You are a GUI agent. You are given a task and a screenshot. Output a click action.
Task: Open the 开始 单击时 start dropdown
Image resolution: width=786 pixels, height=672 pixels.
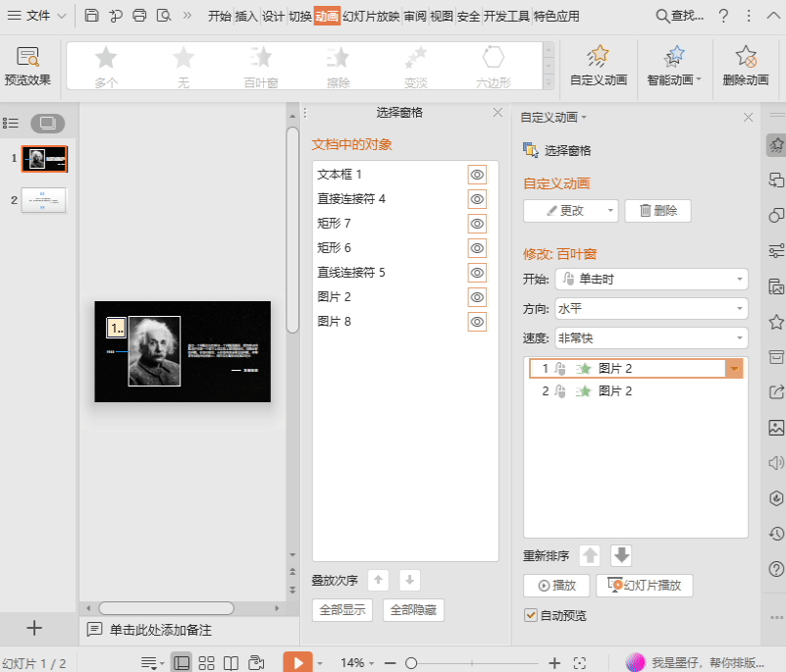coord(652,280)
